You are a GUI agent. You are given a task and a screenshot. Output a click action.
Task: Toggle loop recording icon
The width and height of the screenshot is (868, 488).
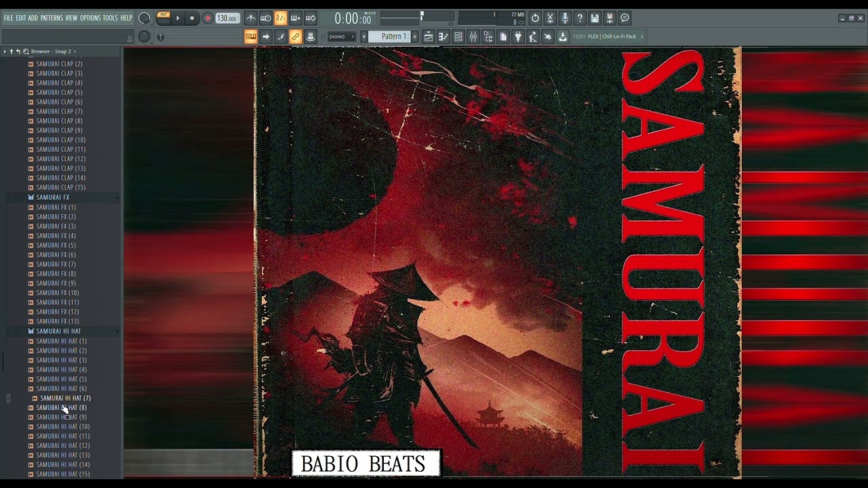311,18
